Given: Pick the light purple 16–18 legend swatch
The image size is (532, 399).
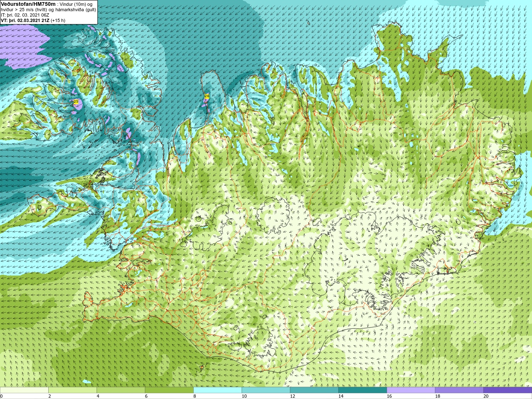Looking at the screenshot, I should pyautogui.click(x=411, y=390).
